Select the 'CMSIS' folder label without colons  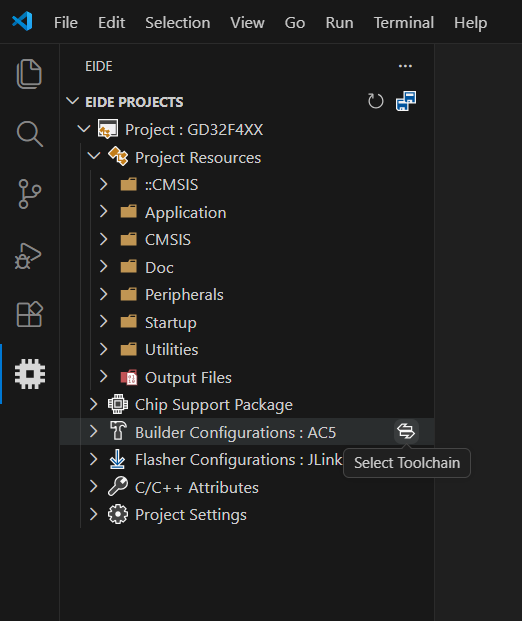(x=168, y=240)
